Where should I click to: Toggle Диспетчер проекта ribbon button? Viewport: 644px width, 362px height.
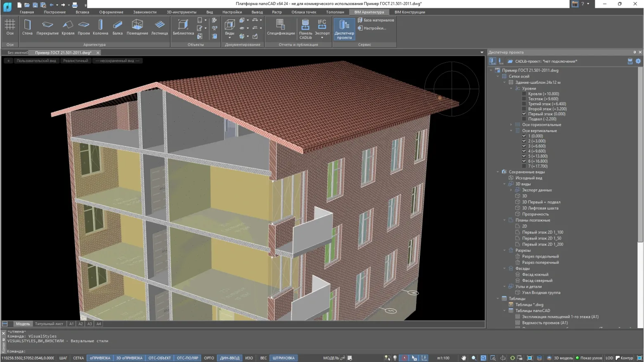point(344,29)
